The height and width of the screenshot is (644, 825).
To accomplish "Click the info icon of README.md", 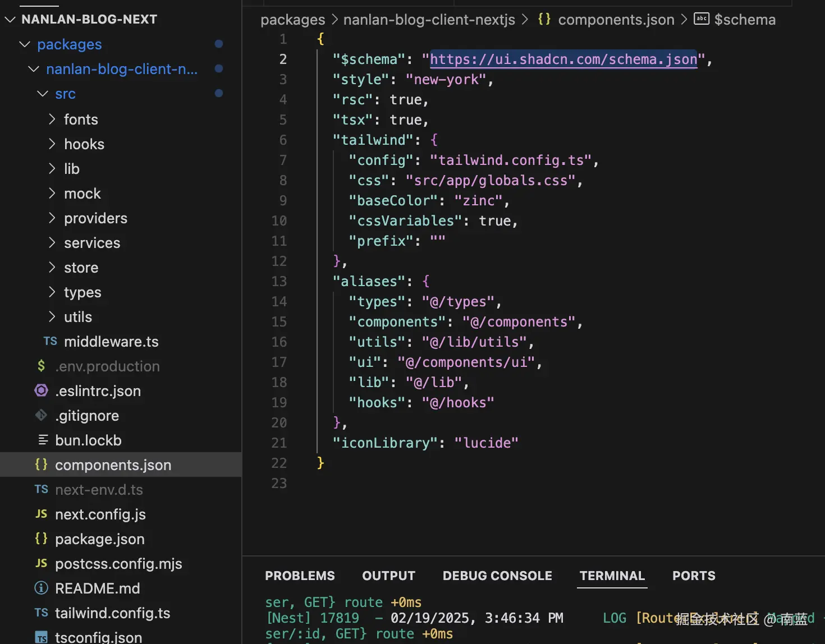I will tap(42, 588).
